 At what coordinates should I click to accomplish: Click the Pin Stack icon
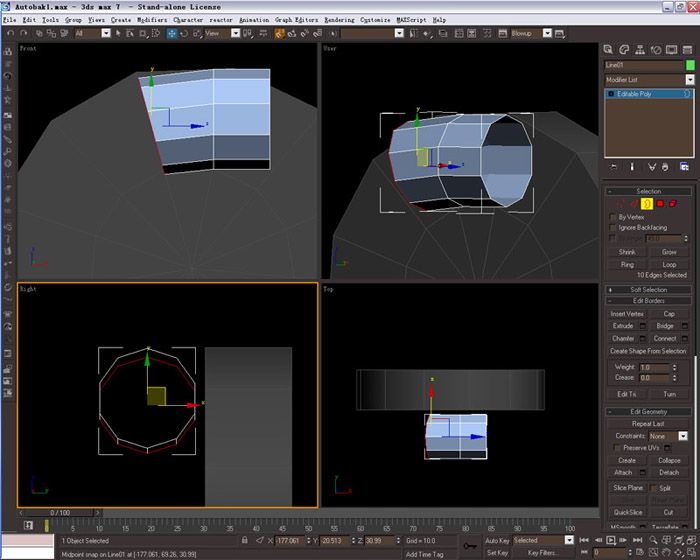[614, 167]
